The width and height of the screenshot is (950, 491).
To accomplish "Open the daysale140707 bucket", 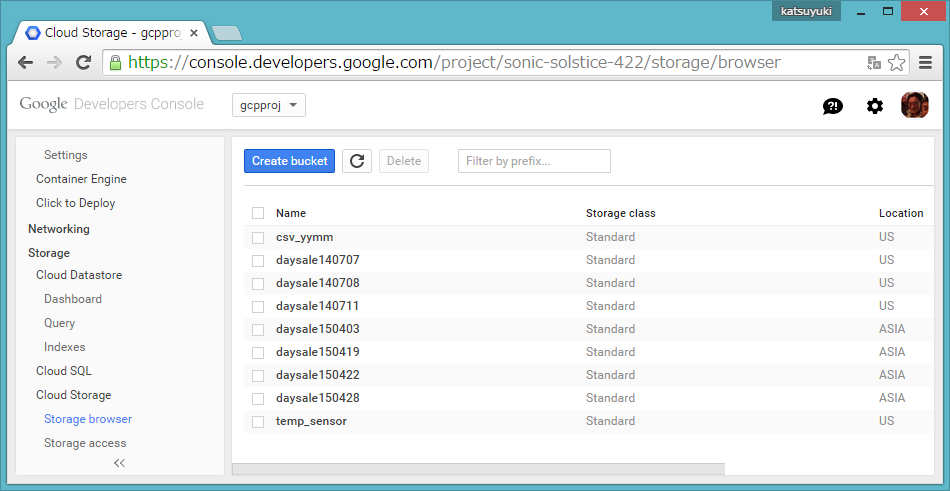I will pyautogui.click(x=317, y=259).
